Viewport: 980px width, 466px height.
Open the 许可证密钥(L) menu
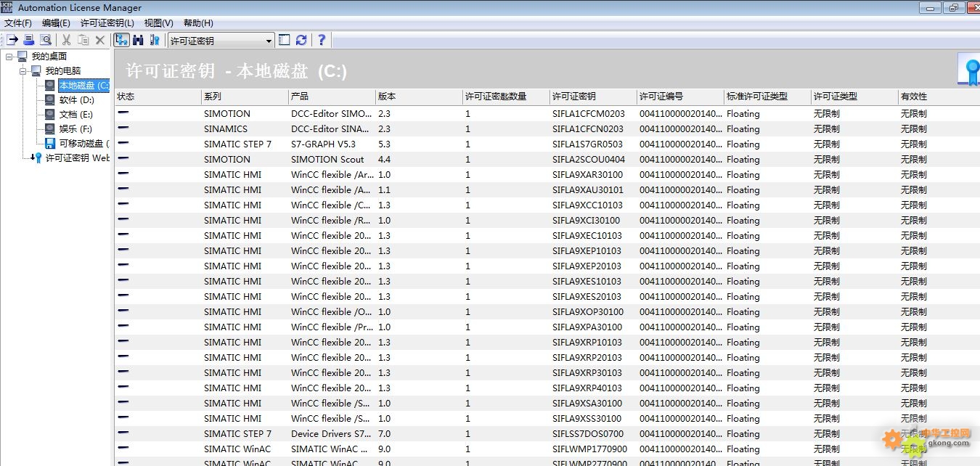(x=107, y=23)
